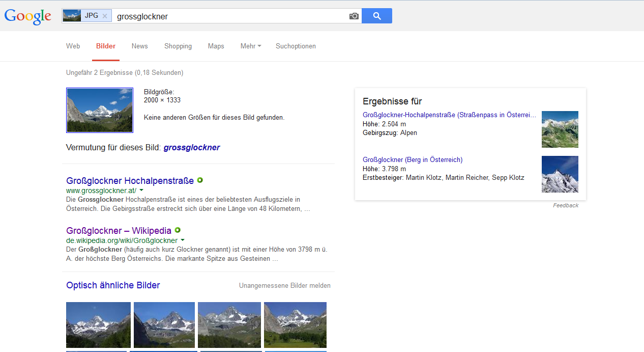
Task: Click the www.grossglockner.at/ green URL
Action: click(x=101, y=190)
